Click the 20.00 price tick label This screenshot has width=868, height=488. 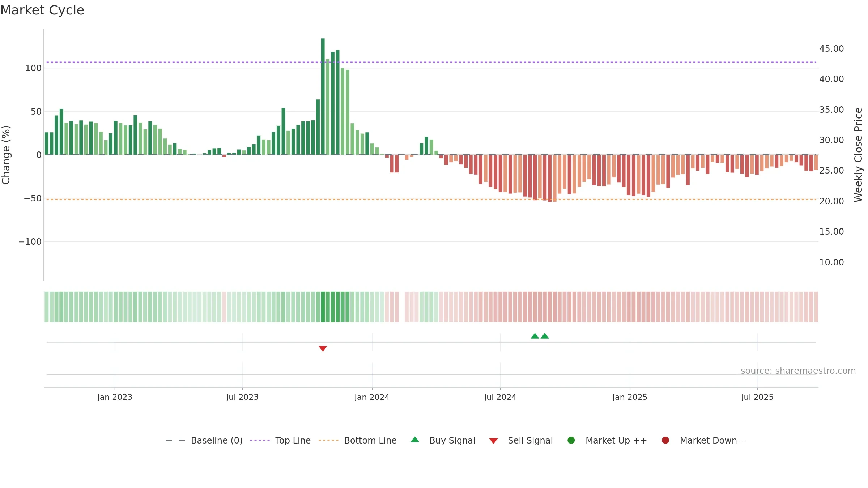coord(831,201)
